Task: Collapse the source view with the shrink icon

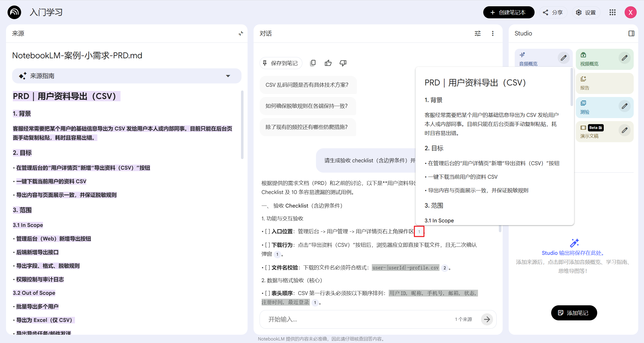Action: [x=241, y=33]
